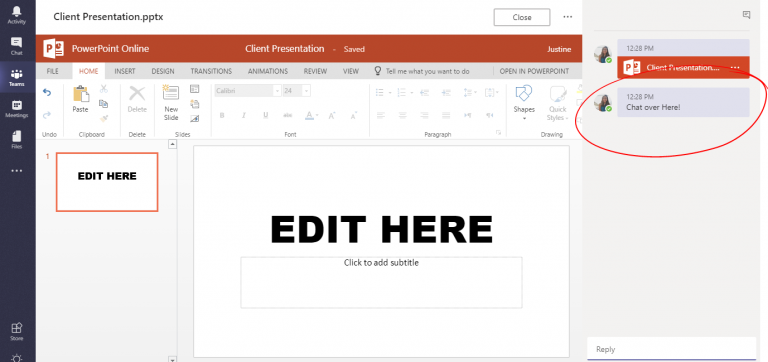Click the Copy icon in Clipboard group
Screen dimensions: 768x362
(103, 103)
